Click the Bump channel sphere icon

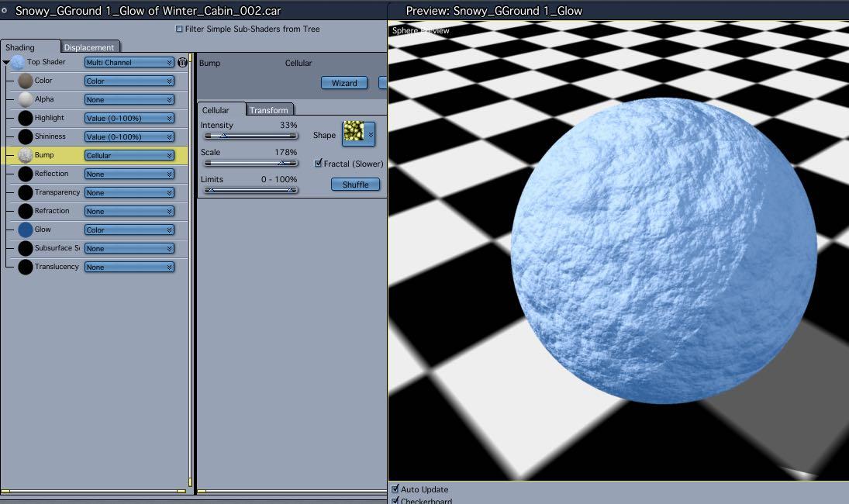pos(26,155)
